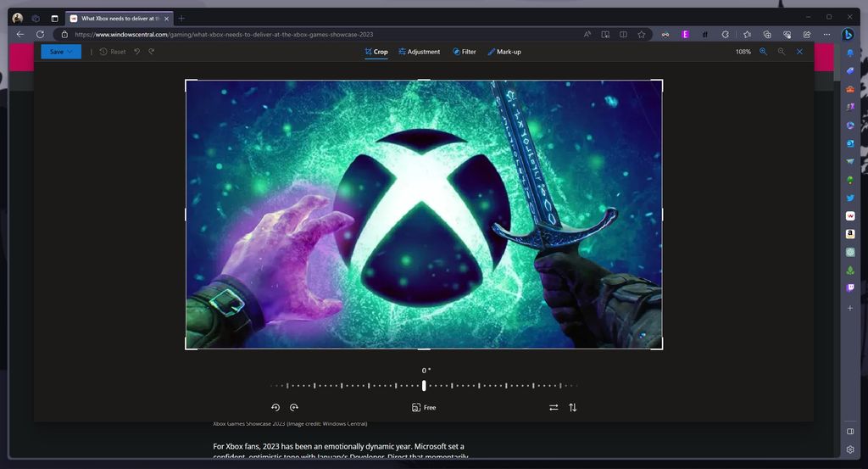The image size is (868, 469).
Task: Open Twitch in the Edge sidebar
Action: point(850,288)
